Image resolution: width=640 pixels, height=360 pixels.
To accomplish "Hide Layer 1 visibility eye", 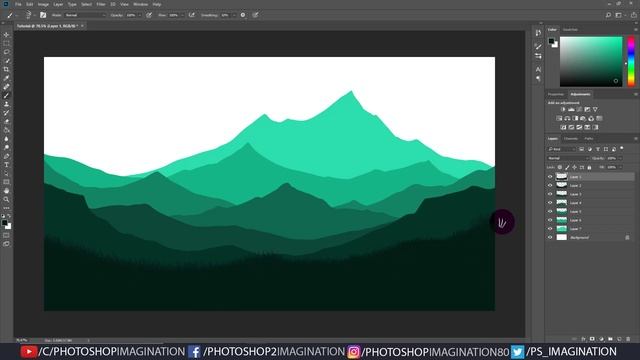I will [550, 177].
